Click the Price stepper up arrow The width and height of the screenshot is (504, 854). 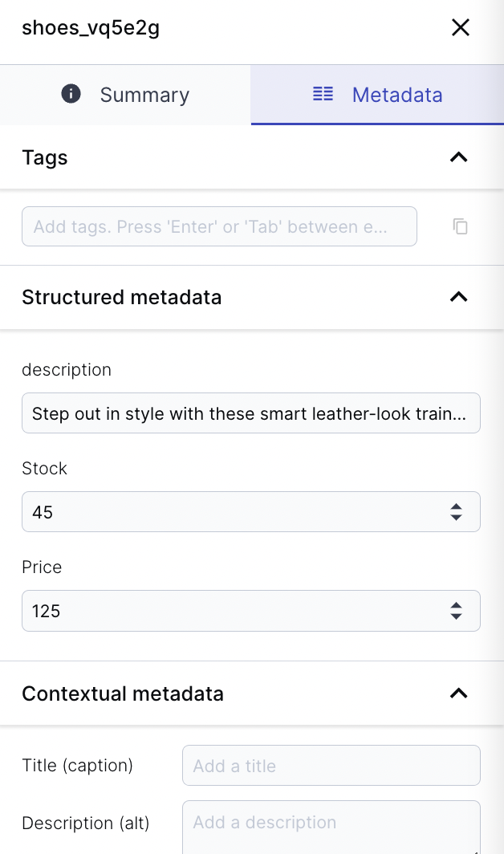click(x=456, y=606)
